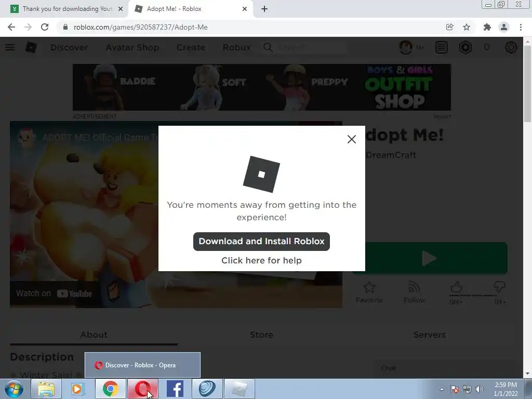Open the blue swirl browser taskbar icon

click(207, 389)
